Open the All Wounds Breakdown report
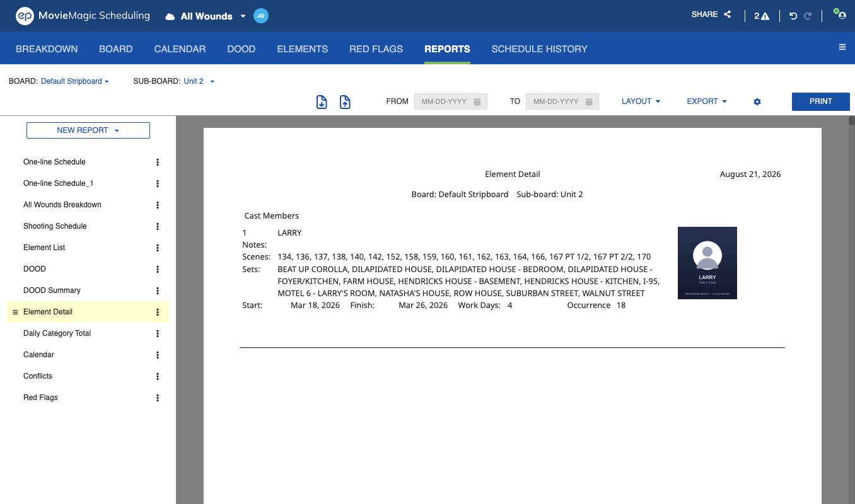Viewport: 855px width, 504px height. pyautogui.click(x=62, y=205)
